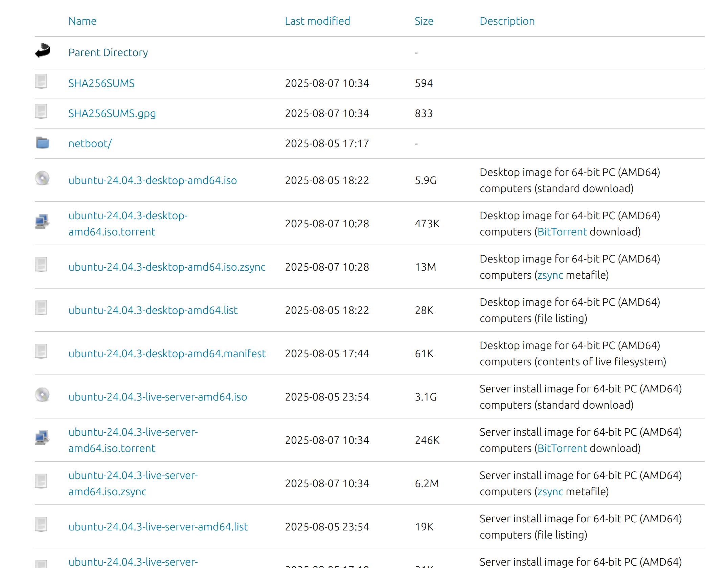Click the live-server torrent network icon
728x568 pixels.
click(x=42, y=438)
